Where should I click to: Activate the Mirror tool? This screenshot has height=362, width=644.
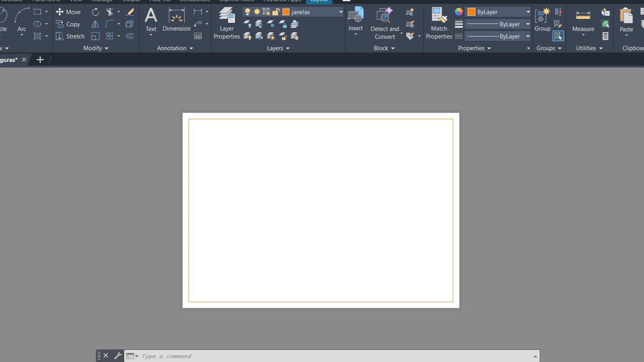[x=95, y=24]
